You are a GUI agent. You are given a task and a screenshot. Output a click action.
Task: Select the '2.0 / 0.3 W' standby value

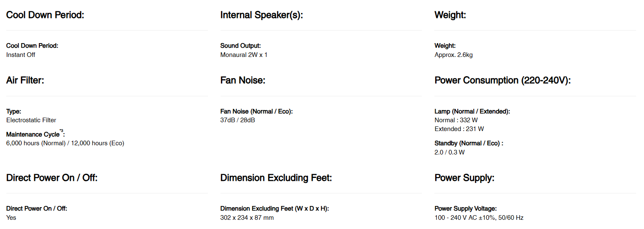click(449, 152)
